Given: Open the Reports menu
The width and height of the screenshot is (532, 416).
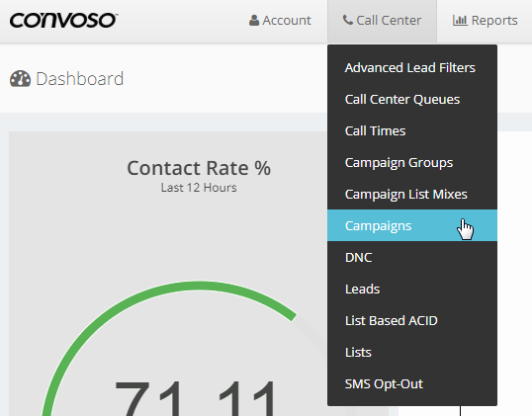Looking at the screenshot, I should click(x=485, y=21).
